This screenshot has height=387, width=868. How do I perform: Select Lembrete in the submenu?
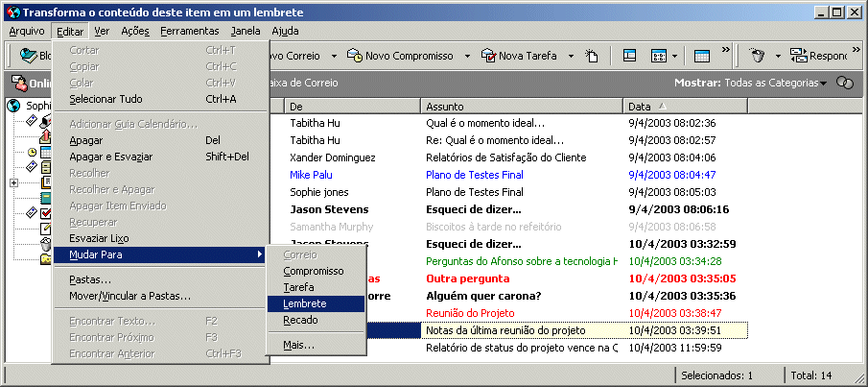tap(316, 303)
